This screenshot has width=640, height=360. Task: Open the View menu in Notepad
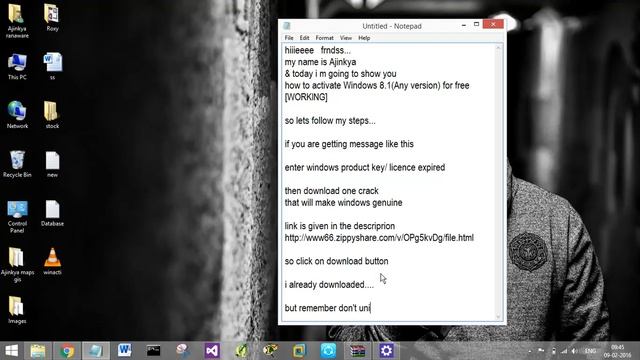[346, 38]
